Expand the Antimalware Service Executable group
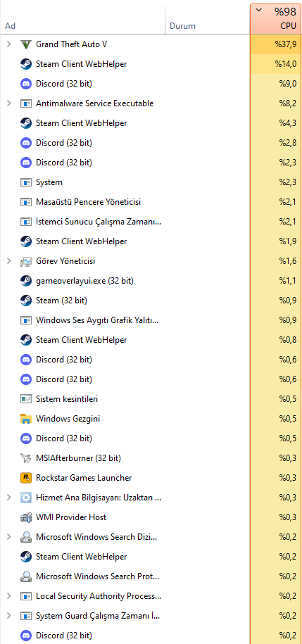The image size is (302, 644). [9, 103]
